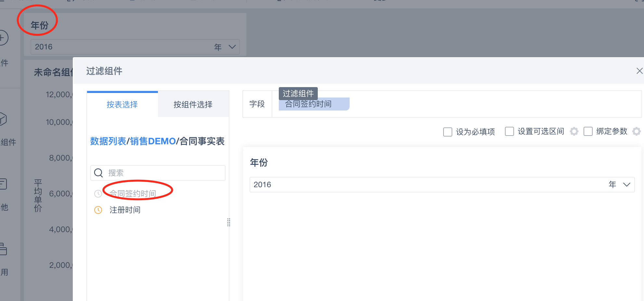The image size is (644, 301).
Task: Click the 字段 label cell
Action: pyautogui.click(x=257, y=104)
